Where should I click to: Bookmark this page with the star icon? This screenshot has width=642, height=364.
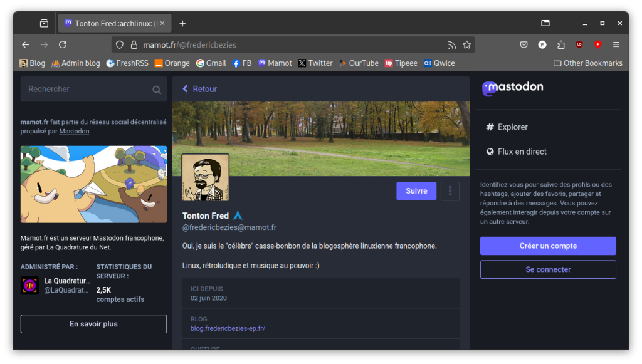coord(466,45)
